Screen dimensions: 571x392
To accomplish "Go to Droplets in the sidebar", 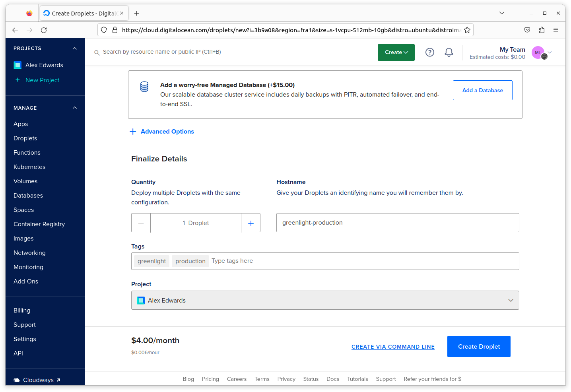I will point(25,138).
